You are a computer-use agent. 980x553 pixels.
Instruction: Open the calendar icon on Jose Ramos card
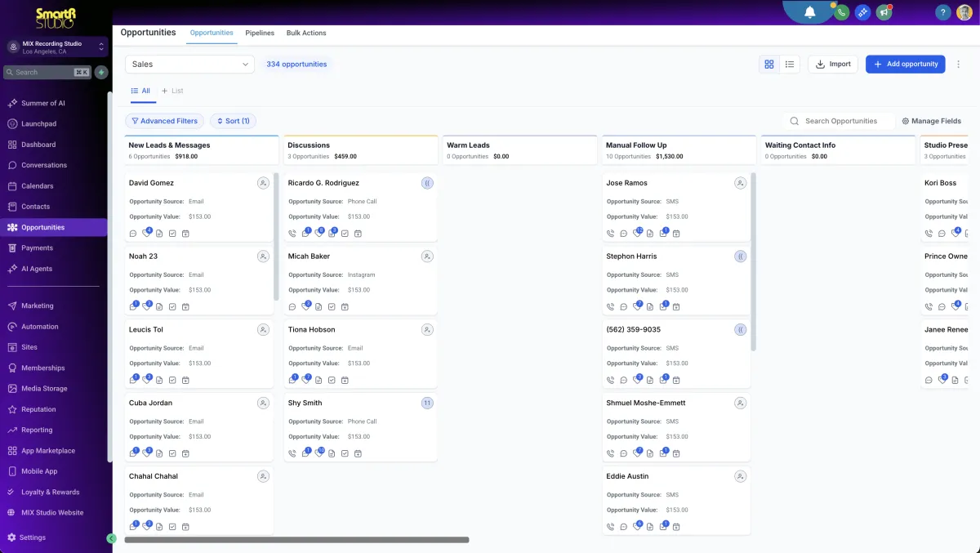(x=676, y=233)
